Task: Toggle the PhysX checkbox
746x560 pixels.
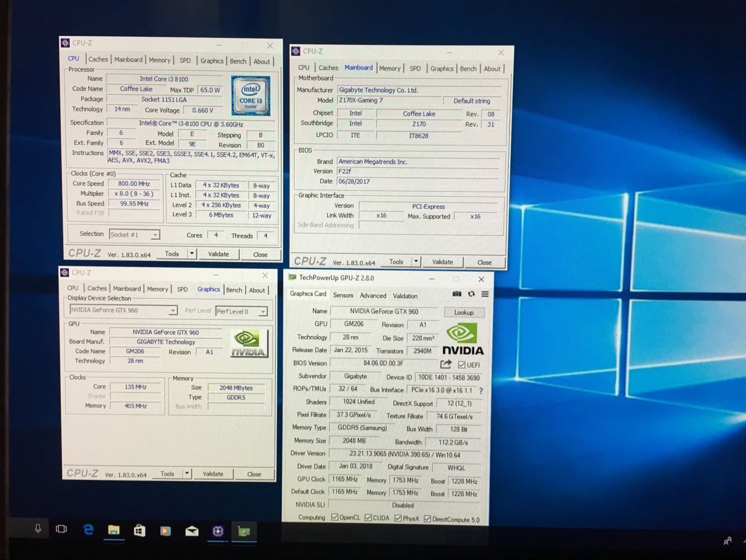Action: point(398,519)
